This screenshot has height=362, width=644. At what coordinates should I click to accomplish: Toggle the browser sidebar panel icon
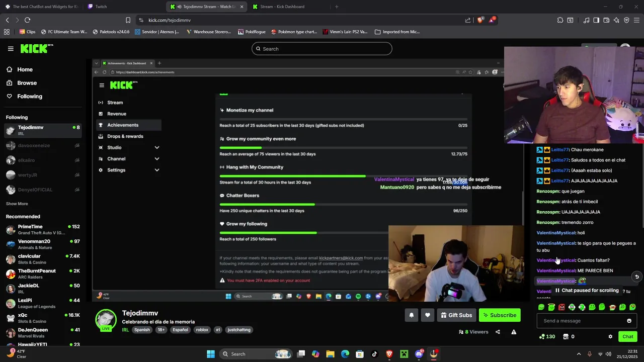coord(596,20)
